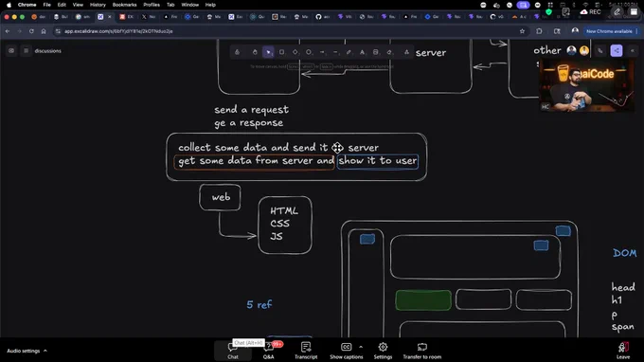The width and height of the screenshot is (644, 362).
Task: Click Transfer to room button
Action: (421, 351)
